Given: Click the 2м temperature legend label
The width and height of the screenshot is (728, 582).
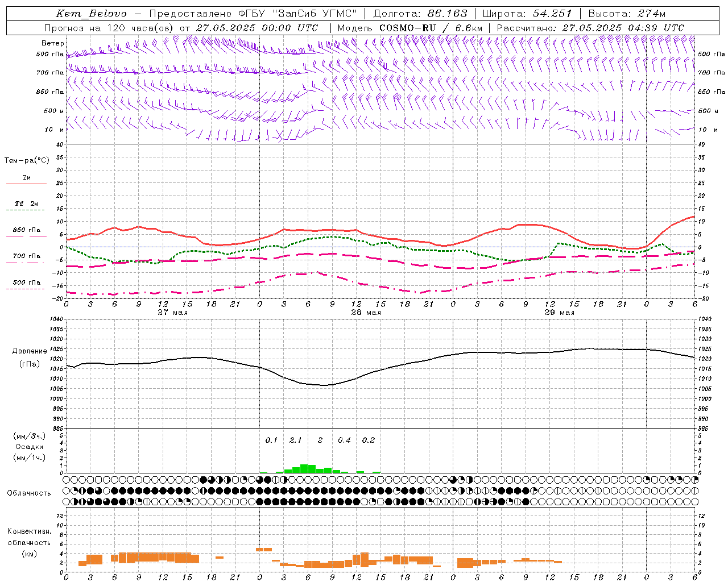Looking at the screenshot, I should (x=27, y=178).
